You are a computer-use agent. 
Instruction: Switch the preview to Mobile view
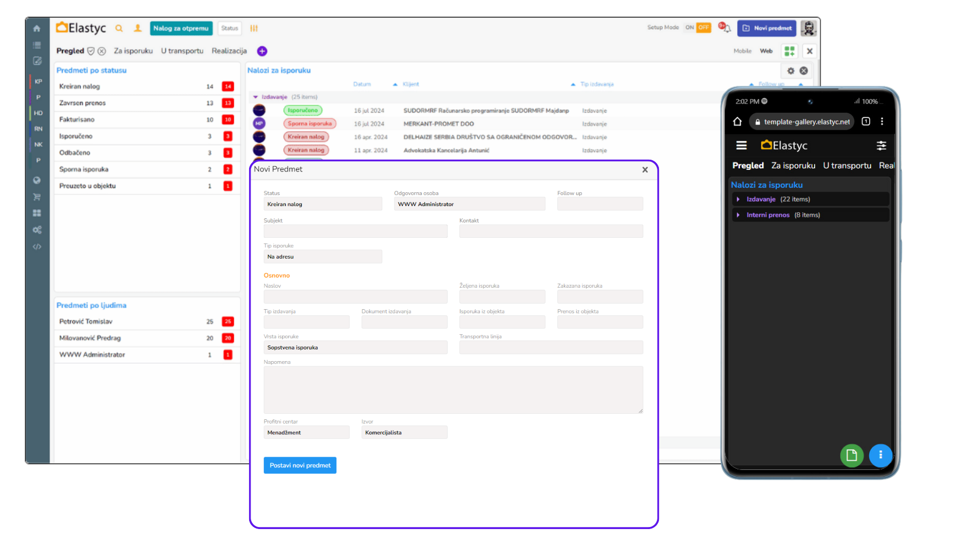pos(742,51)
